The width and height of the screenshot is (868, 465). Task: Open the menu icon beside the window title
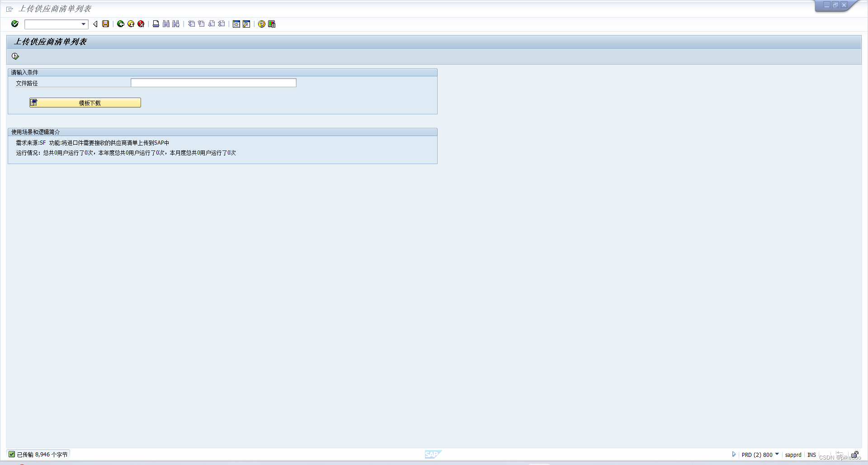point(9,9)
